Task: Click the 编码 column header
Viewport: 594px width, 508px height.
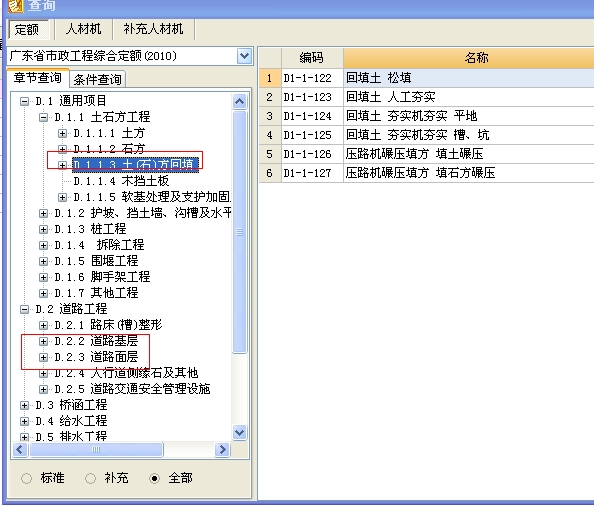Action: (x=312, y=58)
